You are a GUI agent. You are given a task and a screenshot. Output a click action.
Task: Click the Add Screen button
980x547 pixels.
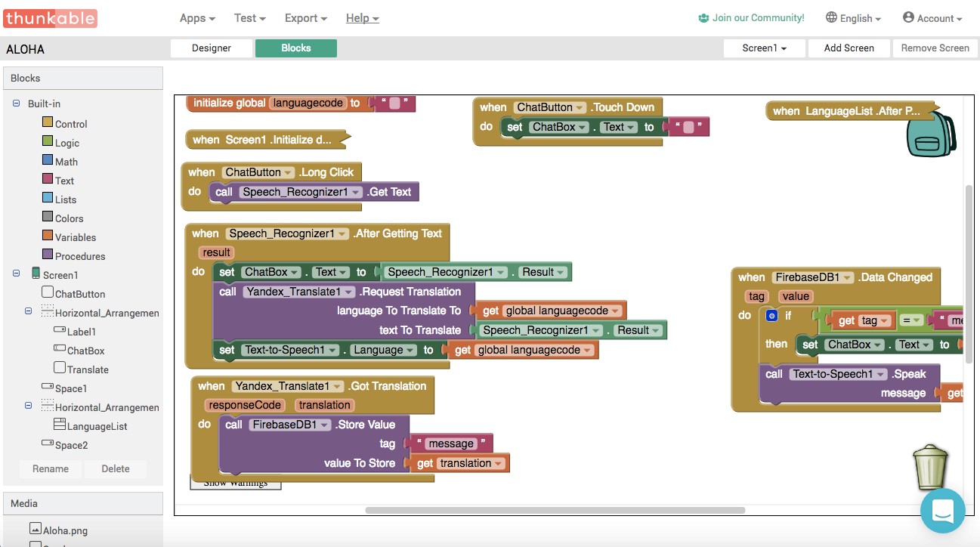coord(849,48)
